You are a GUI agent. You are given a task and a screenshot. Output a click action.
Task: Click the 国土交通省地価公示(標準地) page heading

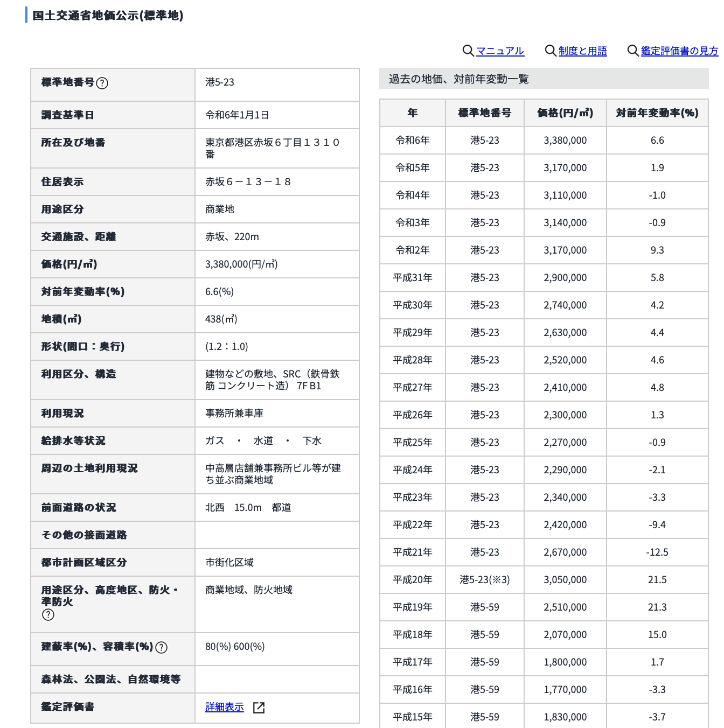[108, 16]
